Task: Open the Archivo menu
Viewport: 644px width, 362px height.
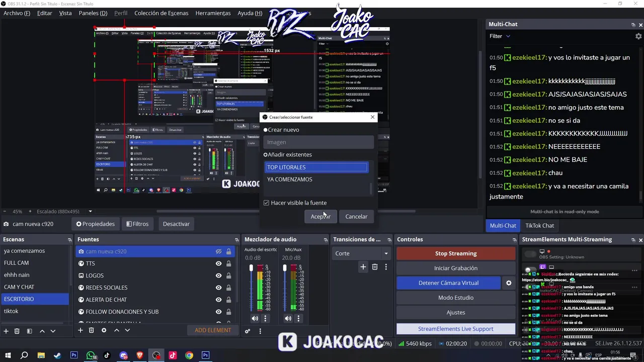Action: pyautogui.click(x=17, y=13)
